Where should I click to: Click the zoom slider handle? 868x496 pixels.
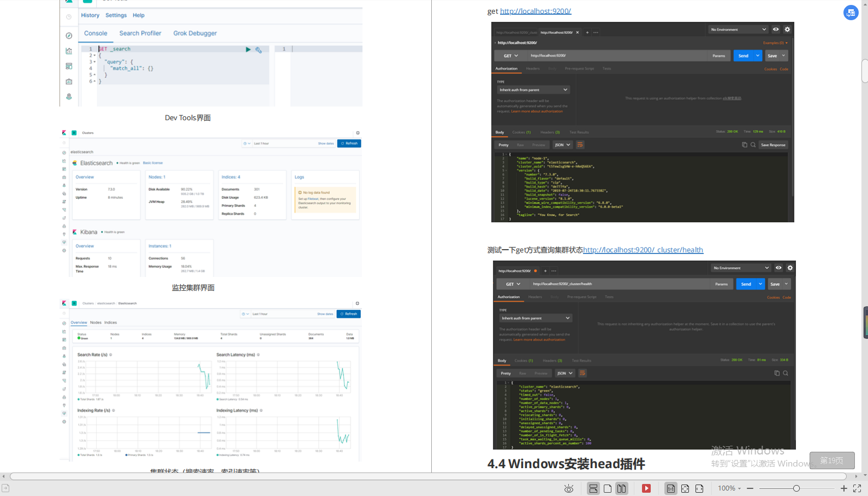(x=796, y=488)
